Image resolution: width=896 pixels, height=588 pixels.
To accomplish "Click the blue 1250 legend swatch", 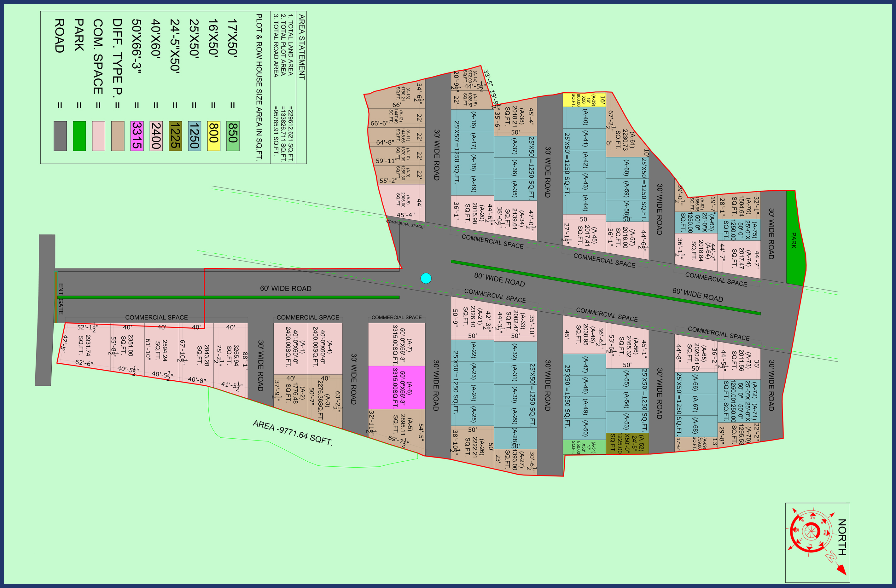I will tap(194, 136).
